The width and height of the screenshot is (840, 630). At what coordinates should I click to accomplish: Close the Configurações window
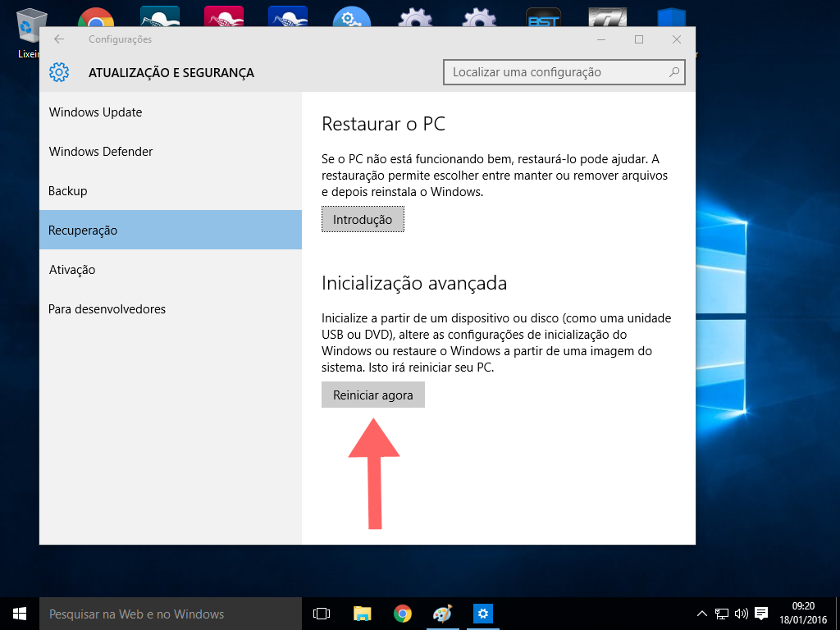tap(677, 39)
